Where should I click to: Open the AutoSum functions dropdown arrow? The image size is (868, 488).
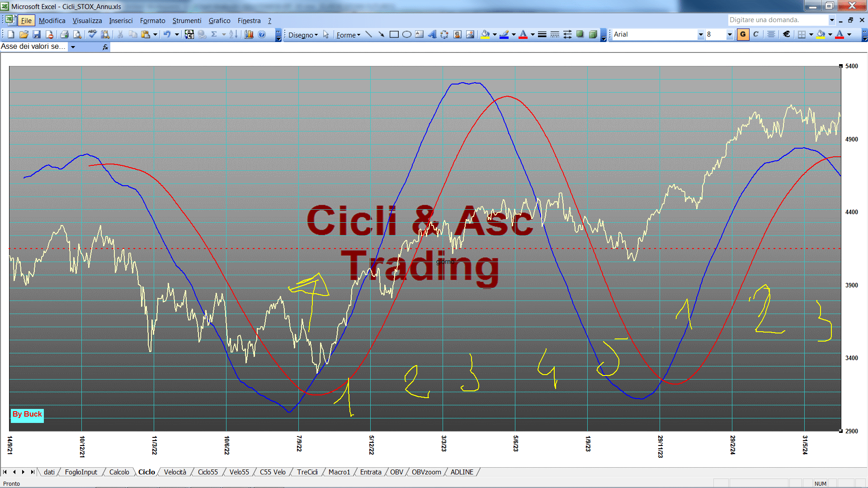pyautogui.click(x=224, y=34)
